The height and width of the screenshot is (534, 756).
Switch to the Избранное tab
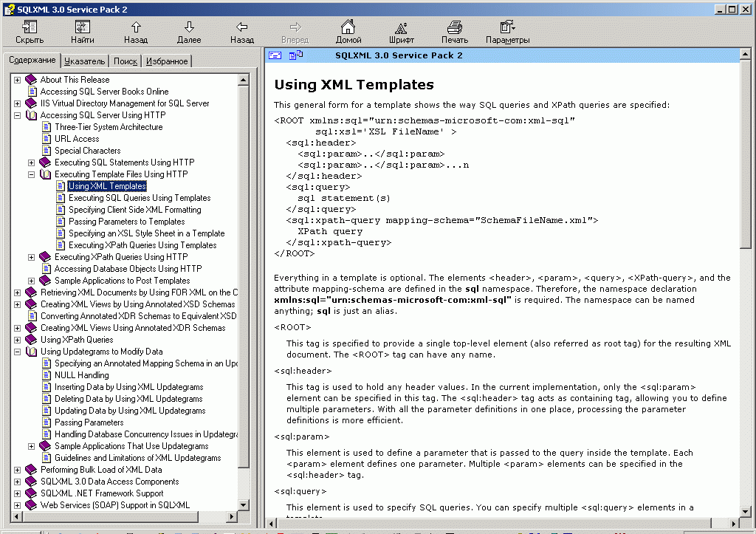(167, 61)
